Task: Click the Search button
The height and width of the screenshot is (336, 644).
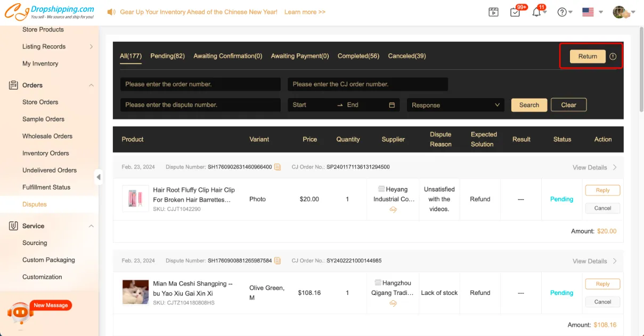Action: pos(529,105)
